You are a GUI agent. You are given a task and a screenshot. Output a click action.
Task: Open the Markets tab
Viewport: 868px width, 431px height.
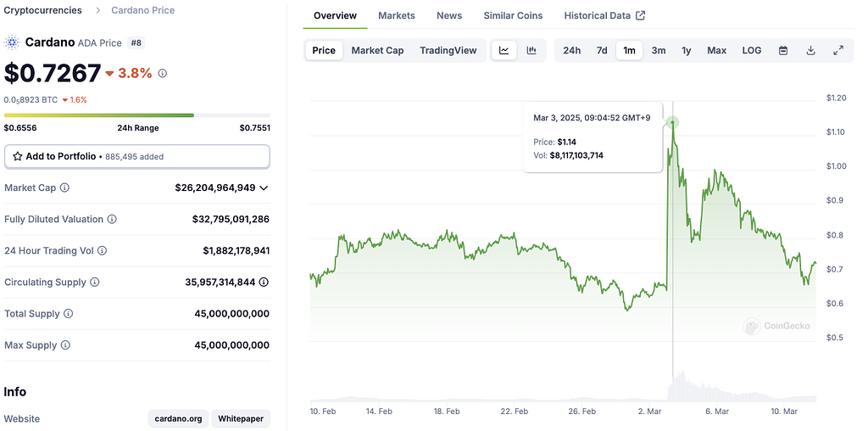(396, 15)
